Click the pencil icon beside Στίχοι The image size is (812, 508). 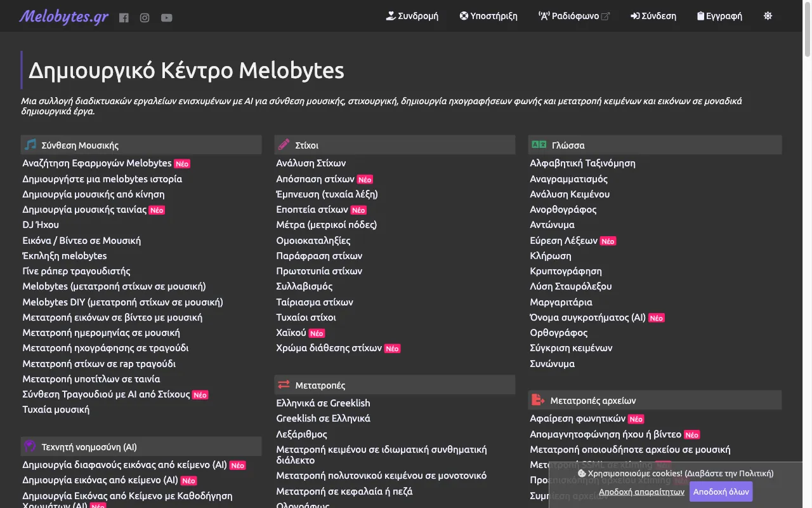(x=284, y=145)
